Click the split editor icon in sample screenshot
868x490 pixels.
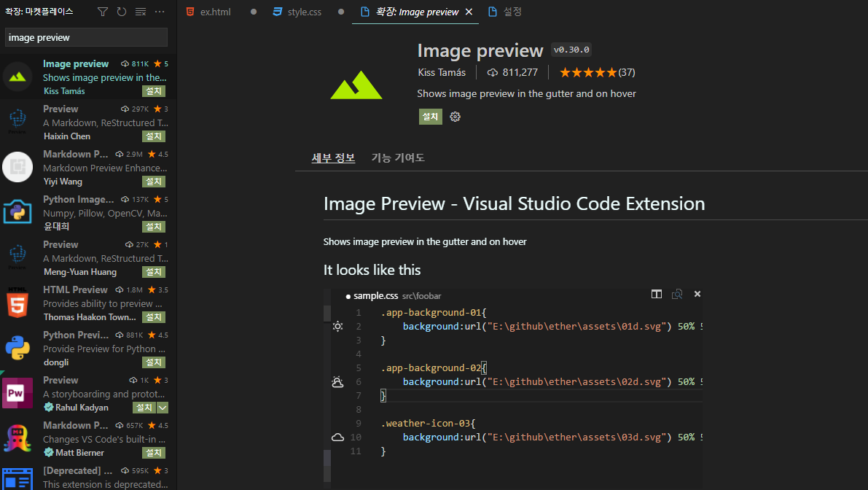tap(657, 294)
